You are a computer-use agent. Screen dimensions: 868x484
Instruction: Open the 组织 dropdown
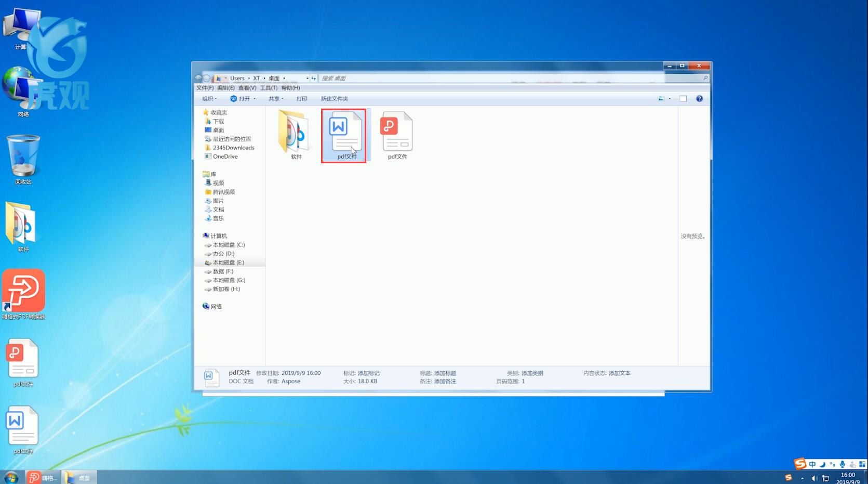click(x=209, y=99)
